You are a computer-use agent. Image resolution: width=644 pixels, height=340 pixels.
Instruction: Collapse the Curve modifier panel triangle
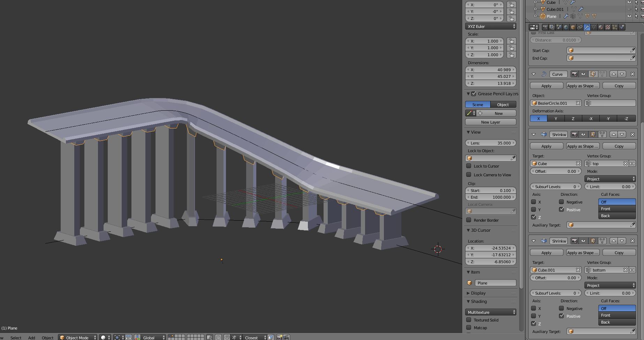click(x=533, y=74)
